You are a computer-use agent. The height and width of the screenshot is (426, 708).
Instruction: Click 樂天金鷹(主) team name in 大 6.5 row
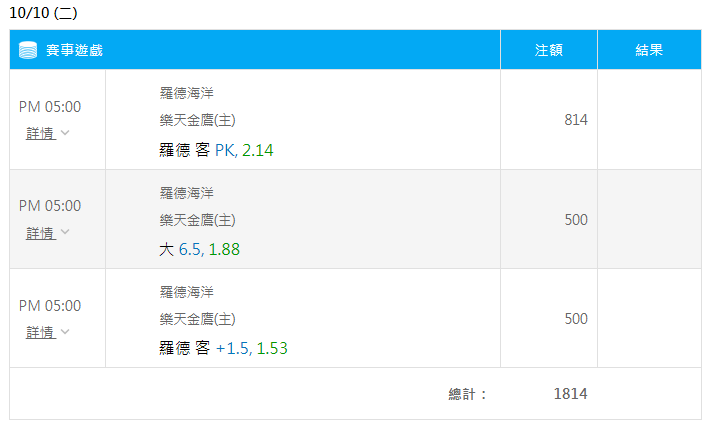click(x=197, y=220)
